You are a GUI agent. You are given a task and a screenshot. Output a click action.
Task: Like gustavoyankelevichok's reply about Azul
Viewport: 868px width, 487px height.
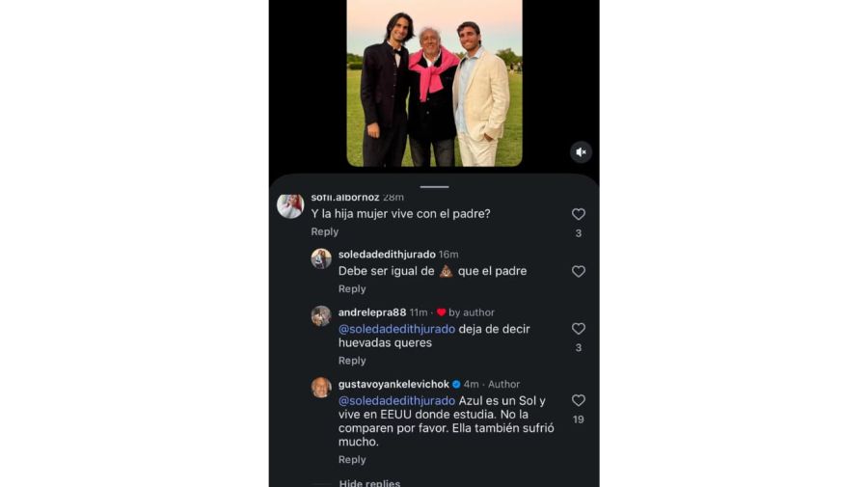(579, 400)
